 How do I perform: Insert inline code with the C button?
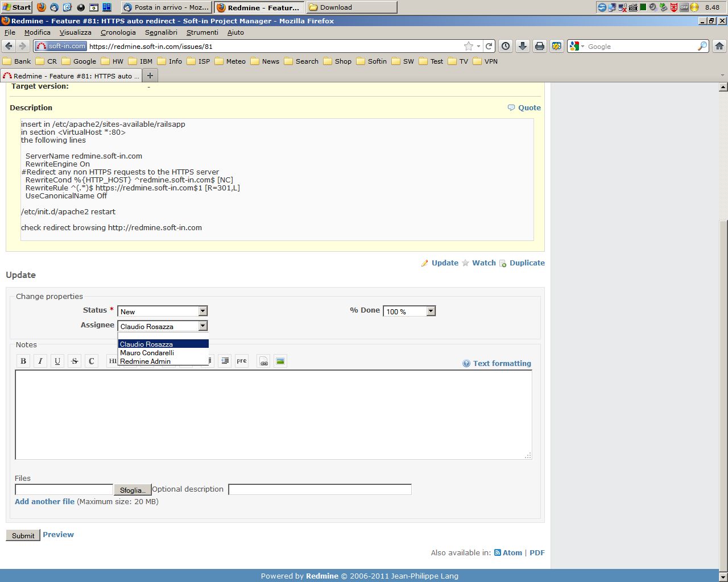(x=92, y=361)
